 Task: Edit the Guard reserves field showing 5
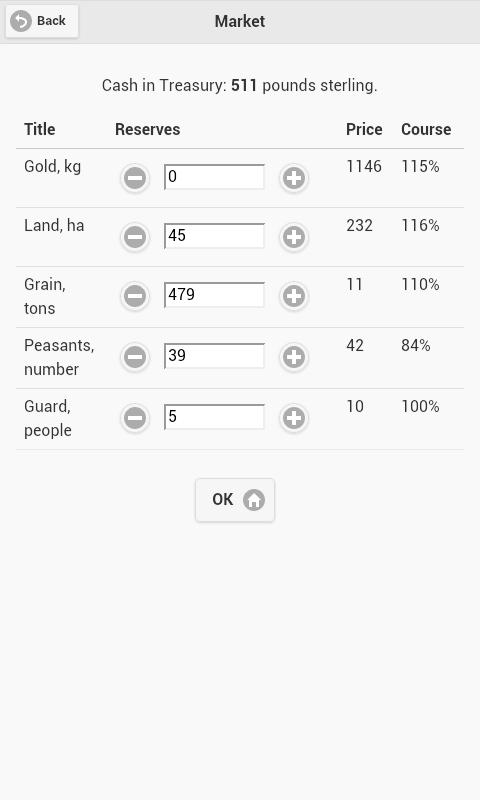214,417
